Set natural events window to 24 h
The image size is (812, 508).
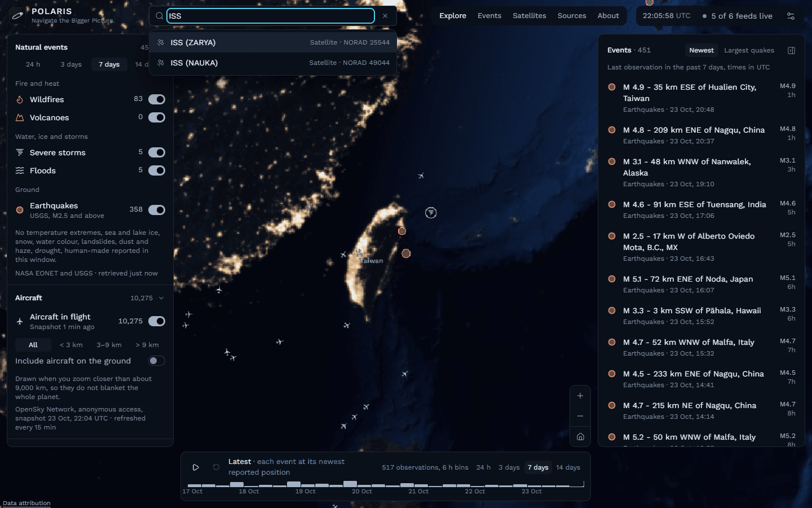click(33, 64)
